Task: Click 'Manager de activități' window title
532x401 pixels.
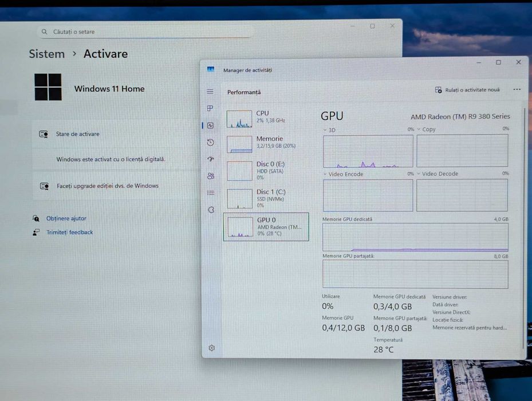Action: (x=248, y=70)
